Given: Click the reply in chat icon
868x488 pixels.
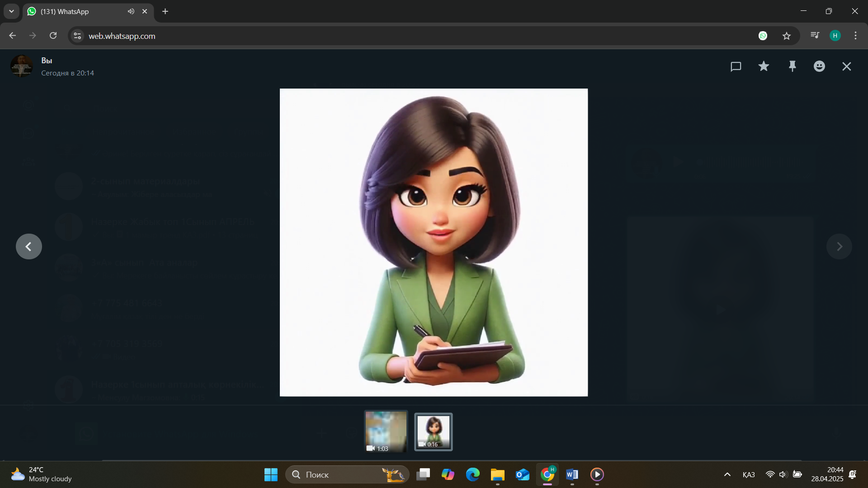Looking at the screenshot, I should pos(736,66).
